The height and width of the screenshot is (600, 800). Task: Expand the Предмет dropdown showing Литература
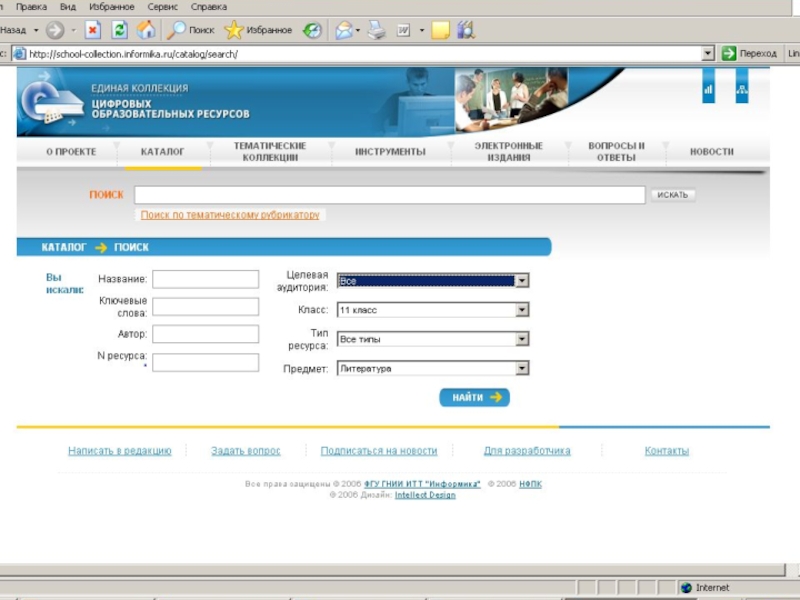pyautogui.click(x=521, y=368)
